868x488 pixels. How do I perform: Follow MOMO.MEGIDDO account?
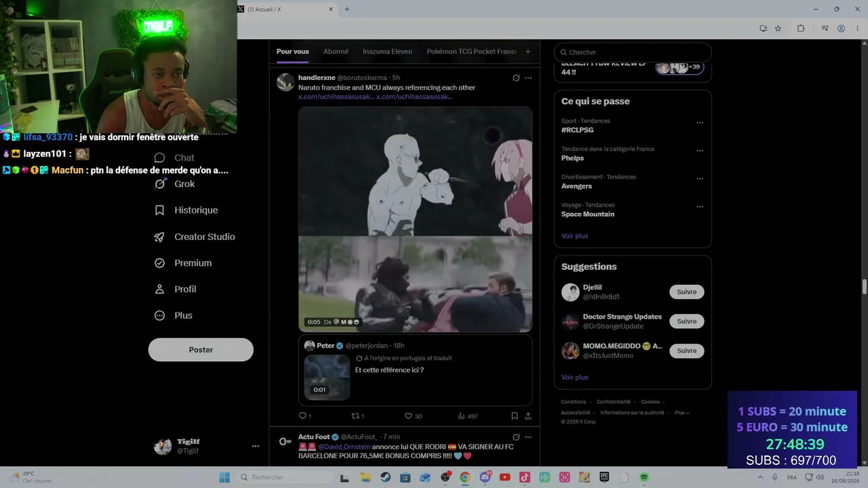(687, 351)
